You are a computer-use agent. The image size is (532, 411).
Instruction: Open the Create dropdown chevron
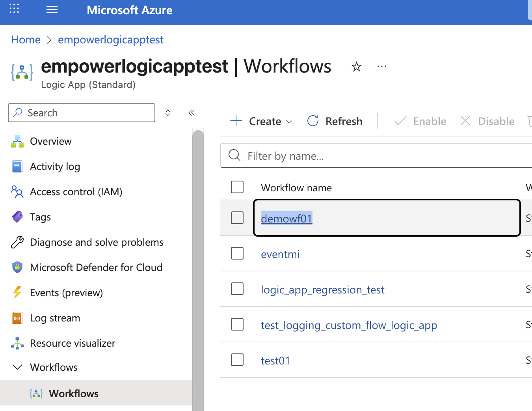pyautogui.click(x=289, y=122)
